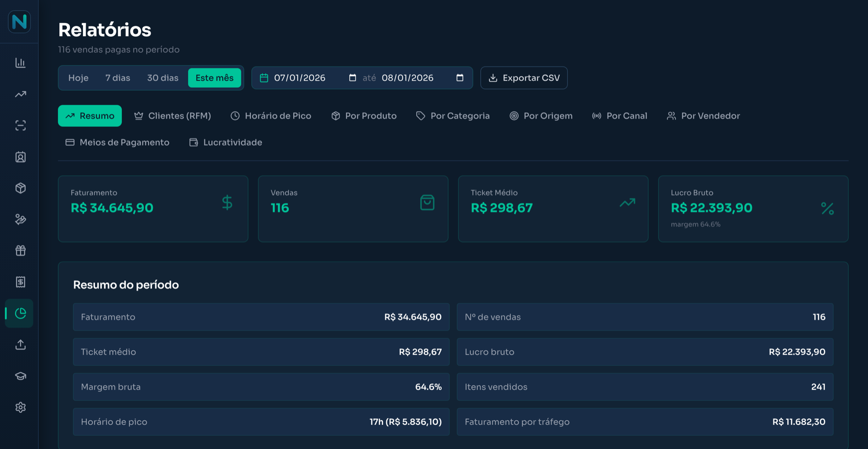Switch to the Por Produto tab

(364, 116)
